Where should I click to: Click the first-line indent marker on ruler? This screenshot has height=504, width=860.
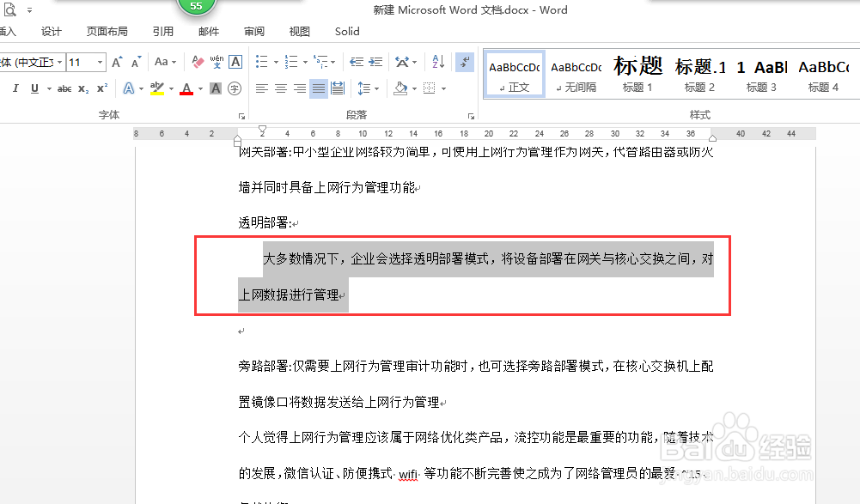point(262,130)
